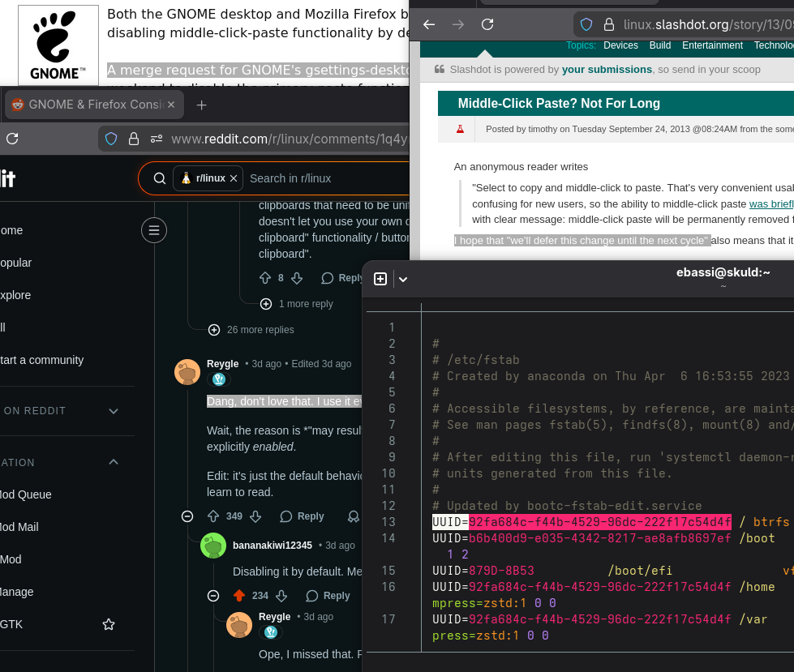This screenshot has width=794, height=672.
Task: Favorite the GTK community with the star
Action: click(109, 624)
